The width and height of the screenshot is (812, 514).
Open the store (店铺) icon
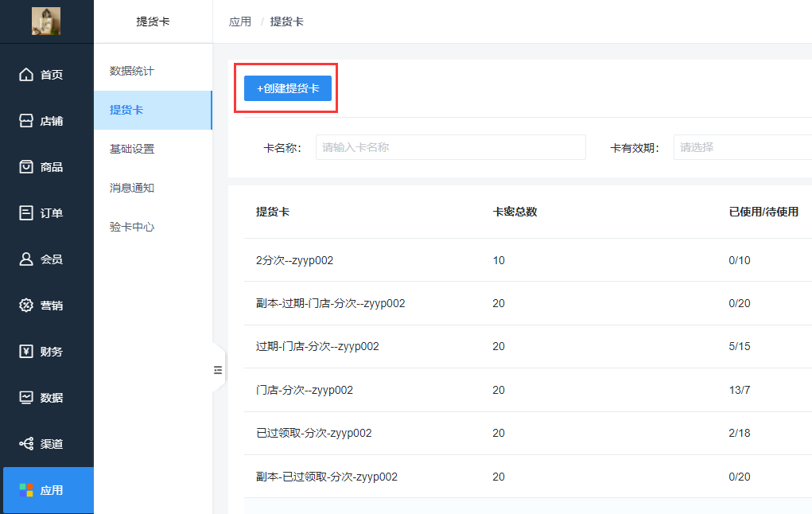click(x=26, y=121)
